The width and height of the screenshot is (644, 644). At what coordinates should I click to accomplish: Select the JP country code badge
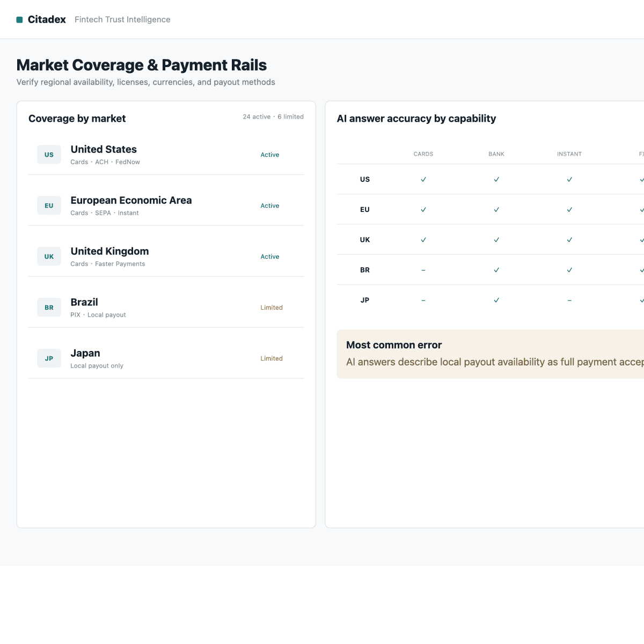[x=49, y=358]
